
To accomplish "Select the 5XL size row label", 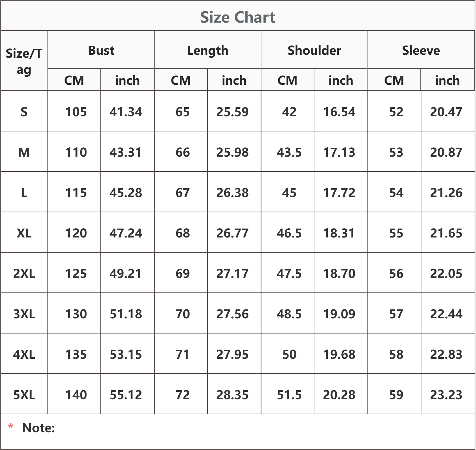I will [x=24, y=395].
